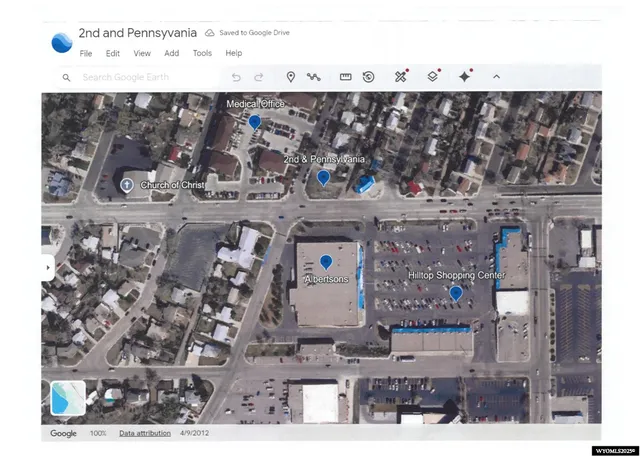This screenshot has width=640, height=456.
Task: Open the map layers stack icon
Action: [x=432, y=77]
